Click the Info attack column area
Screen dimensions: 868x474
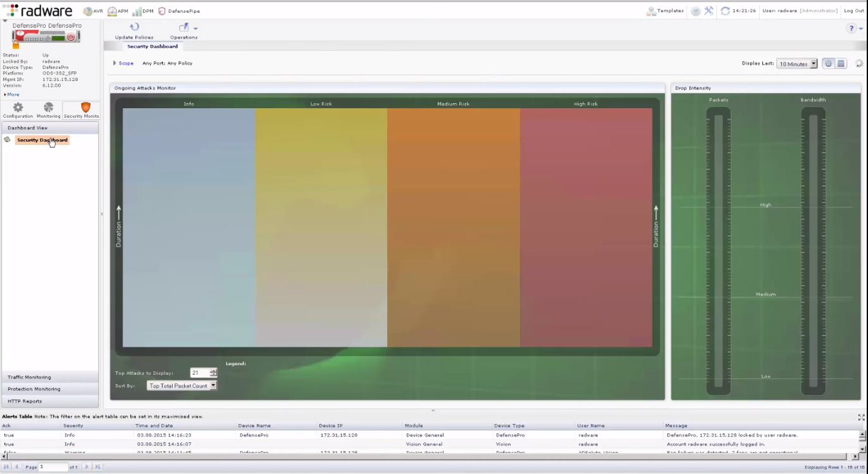[x=189, y=228]
